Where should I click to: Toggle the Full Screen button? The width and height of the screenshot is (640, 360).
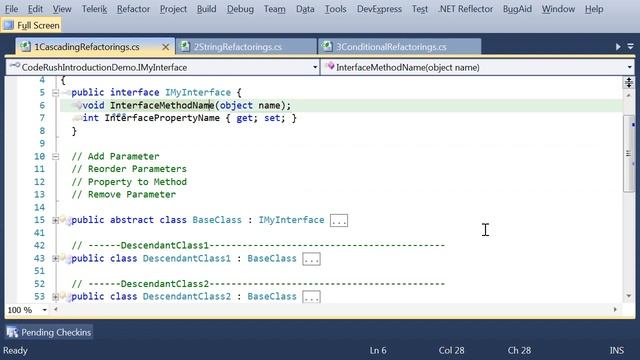pyautogui.click(x=31, y=25)
